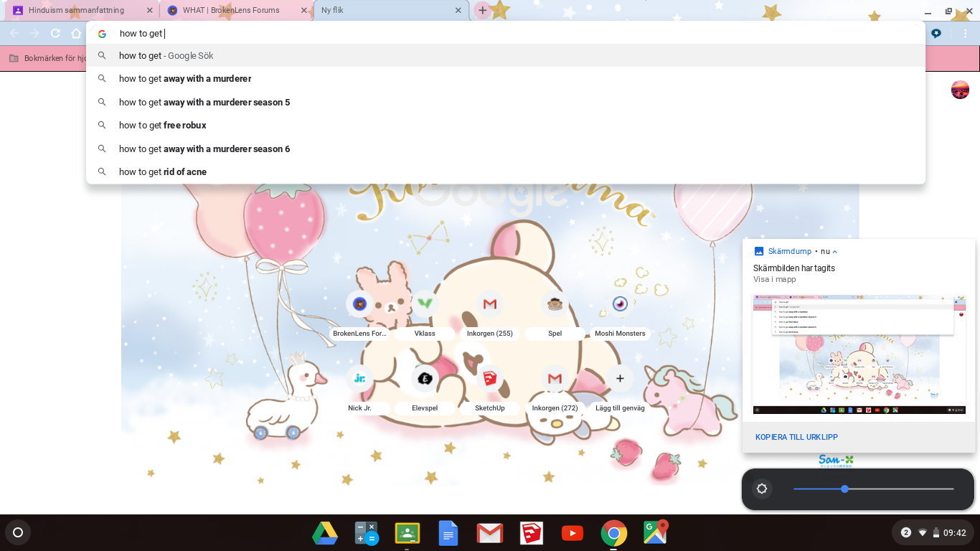
Task: Open the screenshot thumbnail preview
Action: point(859,354)
